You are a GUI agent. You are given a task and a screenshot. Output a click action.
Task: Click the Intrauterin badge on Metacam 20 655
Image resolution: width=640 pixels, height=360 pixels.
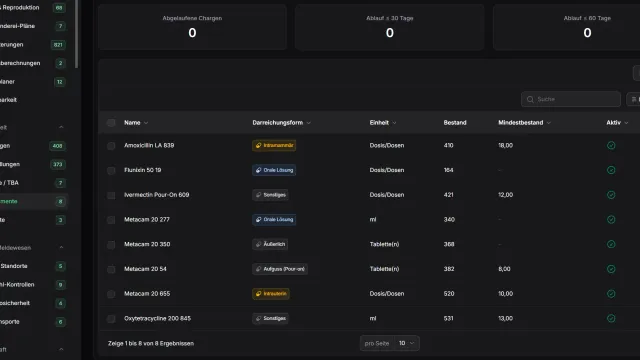[x=271, y=293]
